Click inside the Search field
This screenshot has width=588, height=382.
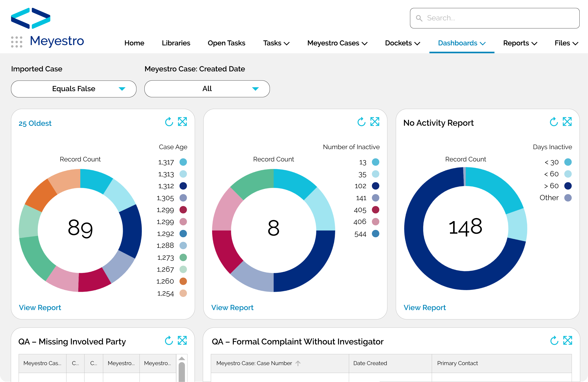click(x=494, y=18)
